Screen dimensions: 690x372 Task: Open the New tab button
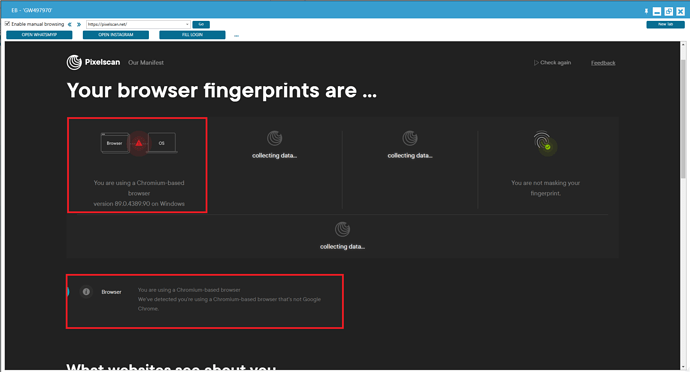665,24
